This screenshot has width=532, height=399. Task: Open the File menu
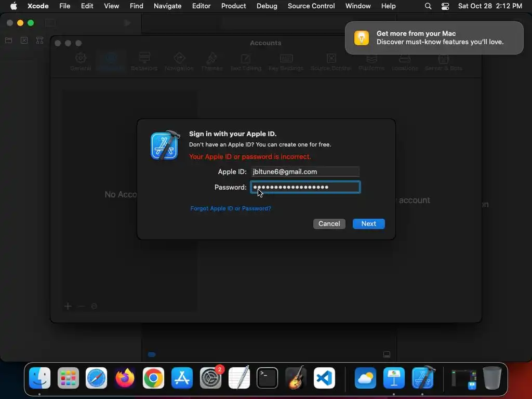coord(65,6)
